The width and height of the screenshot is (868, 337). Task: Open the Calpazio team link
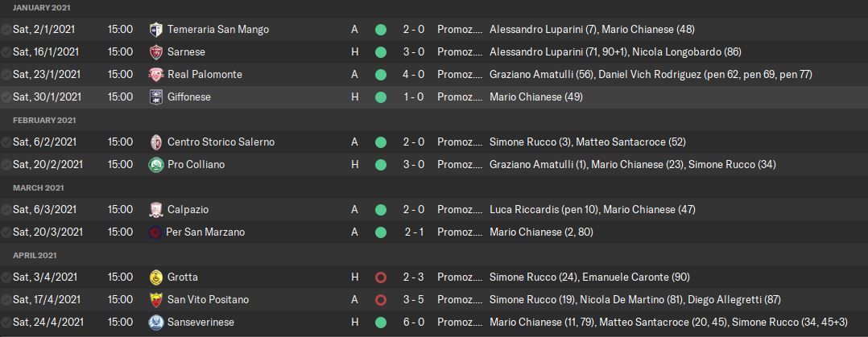coord(188,209)
